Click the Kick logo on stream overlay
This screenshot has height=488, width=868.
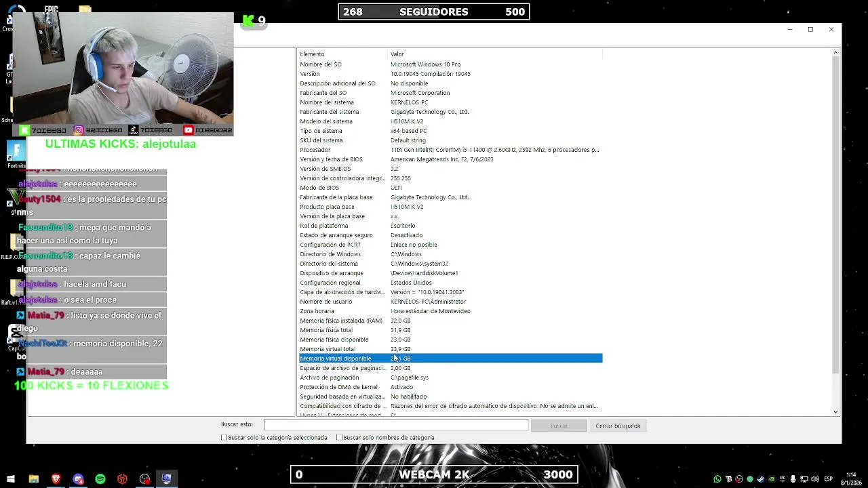click(x=249, y=21)
